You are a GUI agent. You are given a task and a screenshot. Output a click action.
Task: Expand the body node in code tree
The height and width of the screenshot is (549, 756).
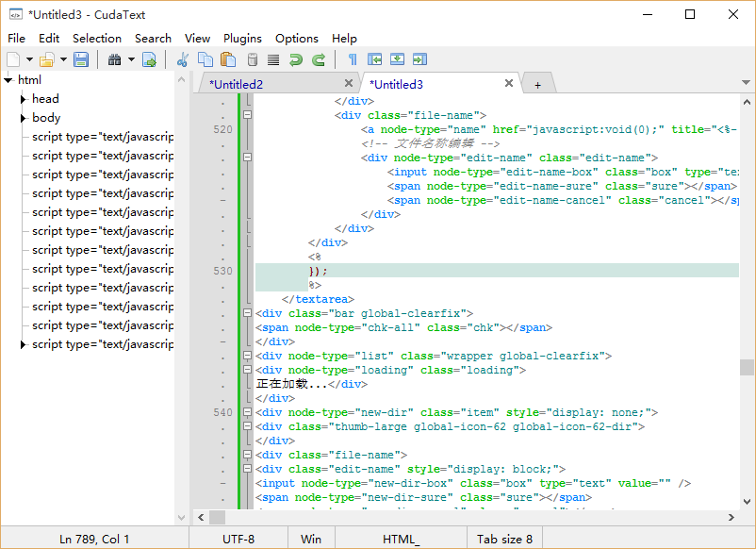pos(23,118)
